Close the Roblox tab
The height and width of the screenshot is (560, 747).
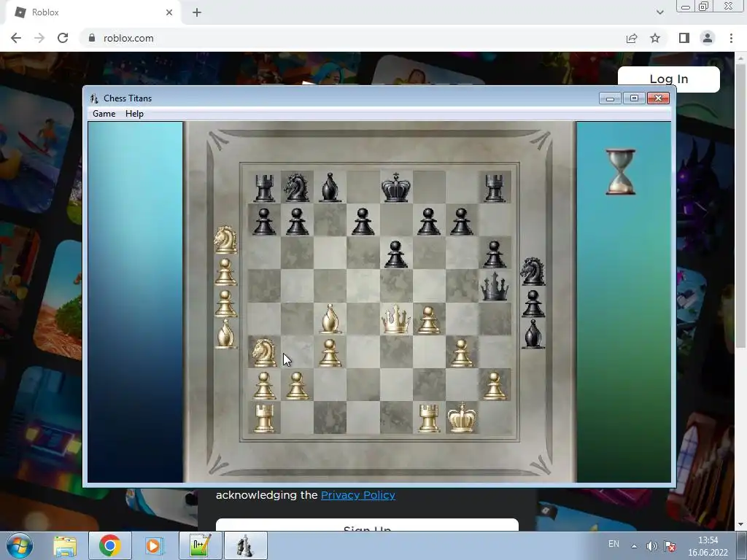pyautogui.click(x=169, y=12)
